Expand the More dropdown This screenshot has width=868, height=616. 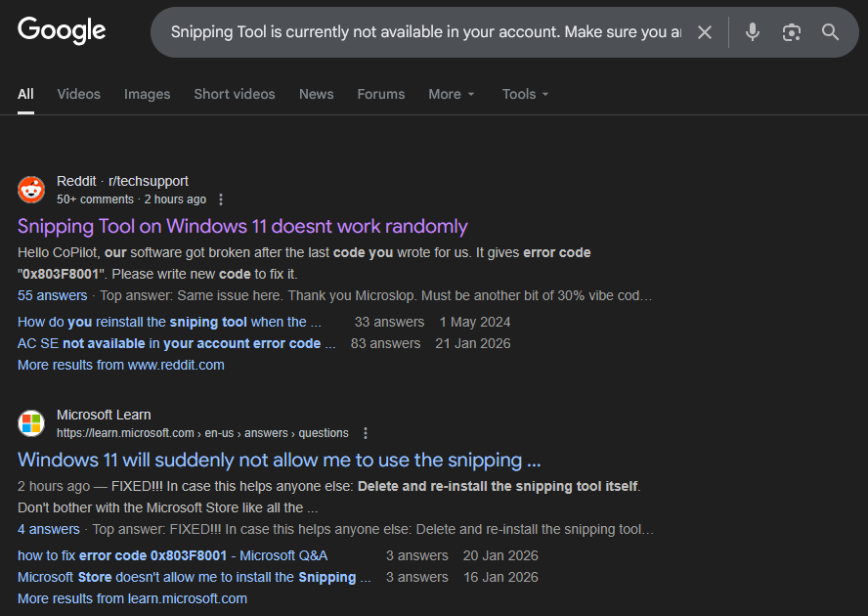click(452, 94)
